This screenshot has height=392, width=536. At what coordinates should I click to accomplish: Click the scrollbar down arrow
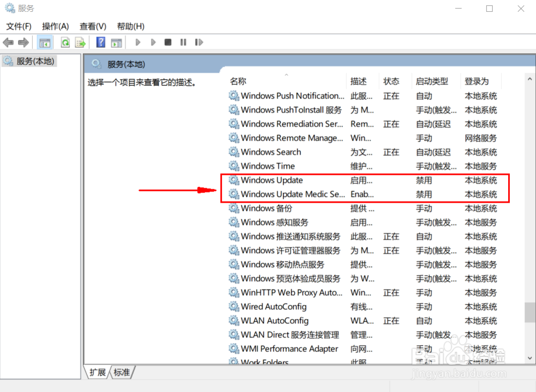click(530, 358)
